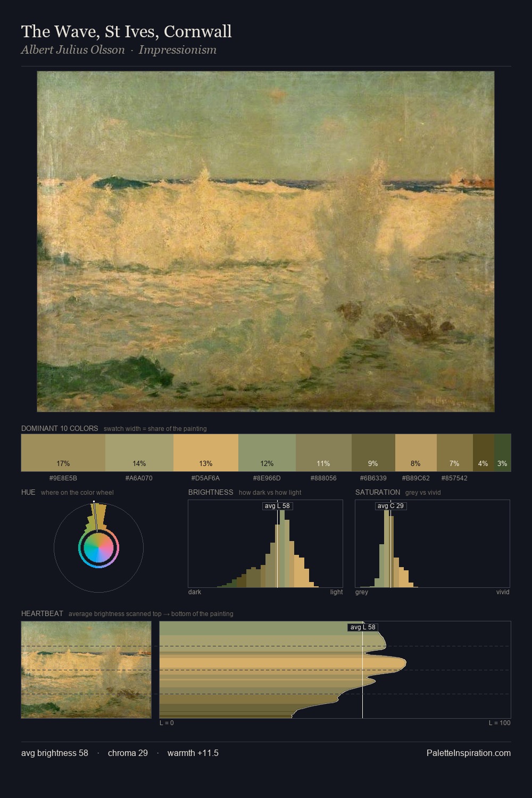
Task: Click the hex code '#A6A070'
Action: (139, 478)
